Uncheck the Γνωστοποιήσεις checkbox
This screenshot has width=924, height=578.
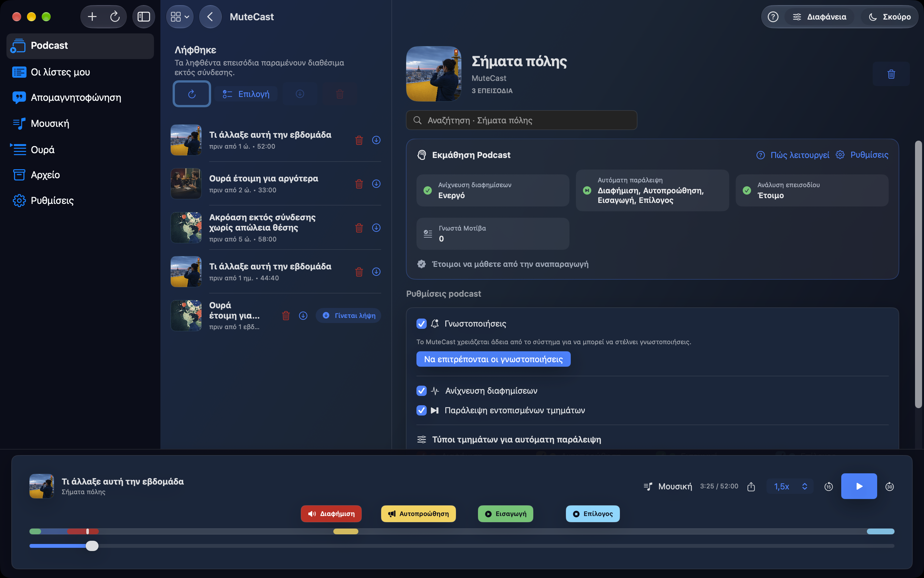click(x=421, y=324)
